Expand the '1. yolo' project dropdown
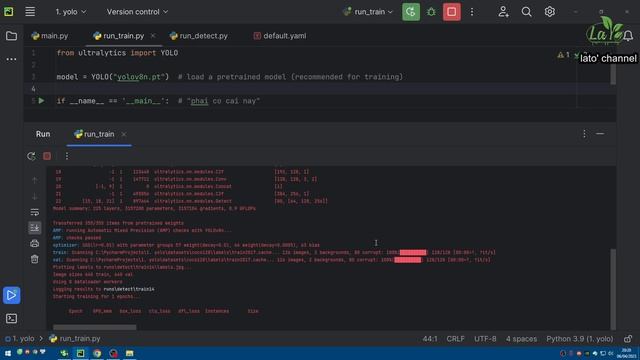The height and width of the screenshot is (360, 640). tap(71, 12)
